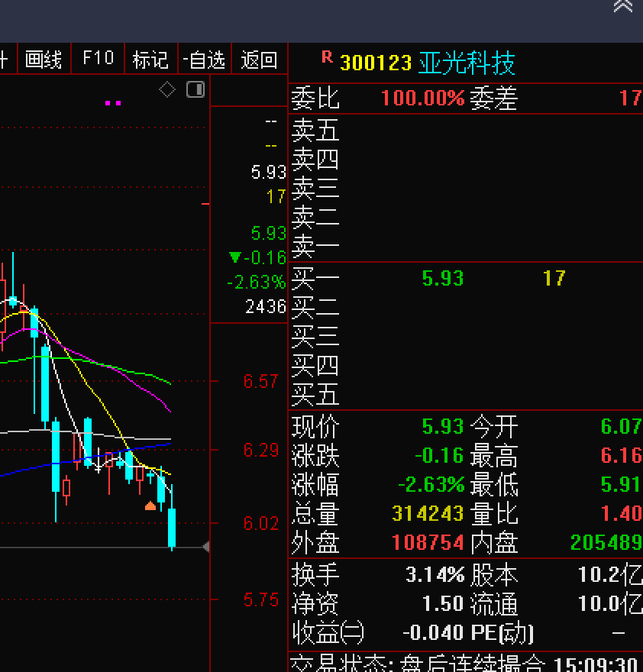Viewport: 643px width, 672px height.
Task: Click the 量比 value 1.40
Action: point(621,513)
